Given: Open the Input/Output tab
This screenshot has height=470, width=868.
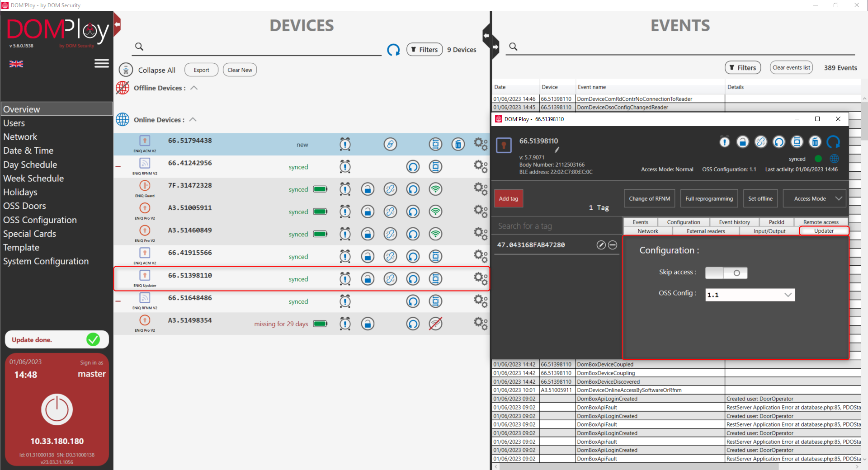Looking at the screenshot, I should [769, 231].
